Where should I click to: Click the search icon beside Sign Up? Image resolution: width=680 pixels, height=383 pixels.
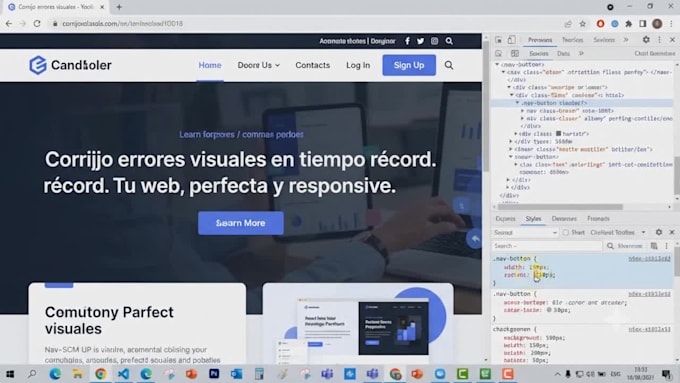[x=449, y=65]
